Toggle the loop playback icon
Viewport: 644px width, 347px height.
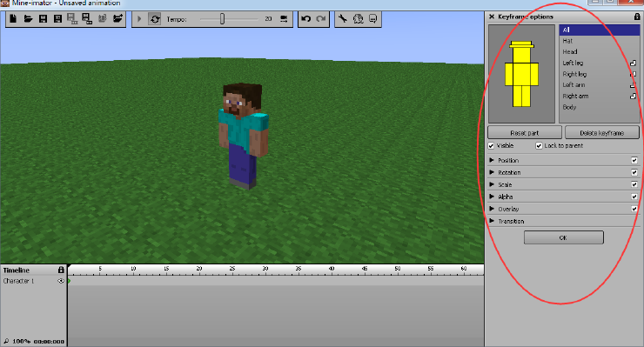point(155,19)
